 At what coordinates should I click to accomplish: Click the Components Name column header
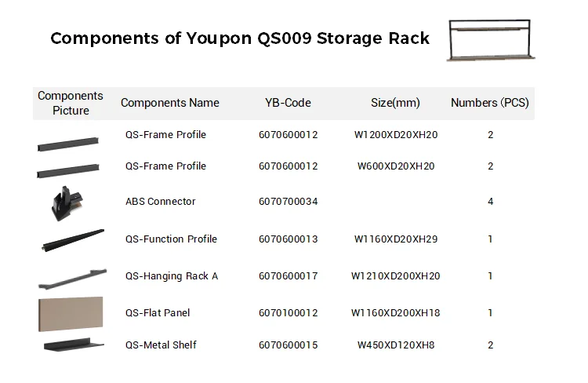170,103
